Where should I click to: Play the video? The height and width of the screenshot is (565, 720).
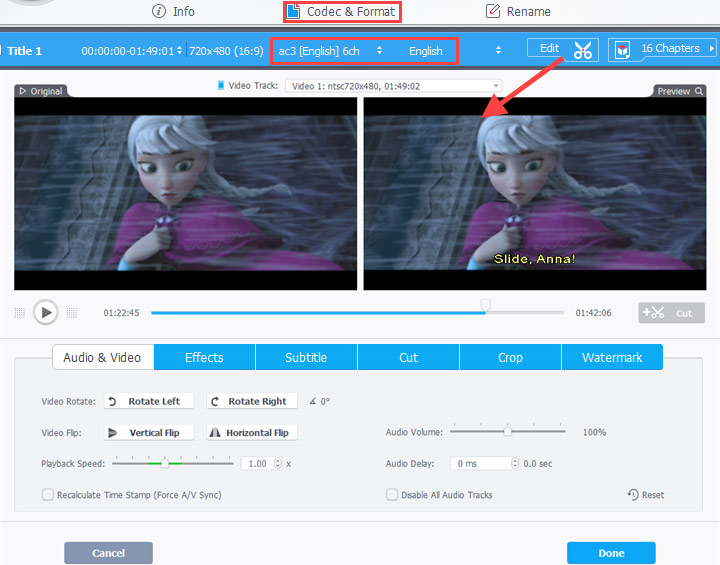46,312
